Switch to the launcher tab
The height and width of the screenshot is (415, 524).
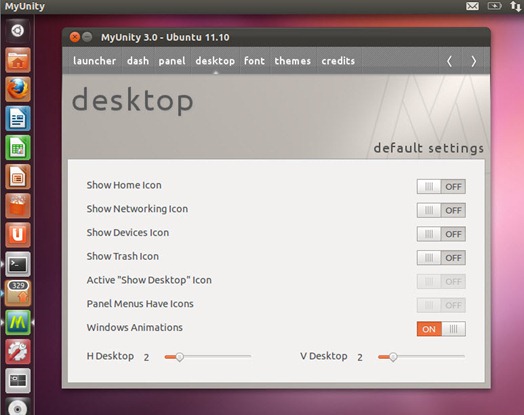(94, 61)
